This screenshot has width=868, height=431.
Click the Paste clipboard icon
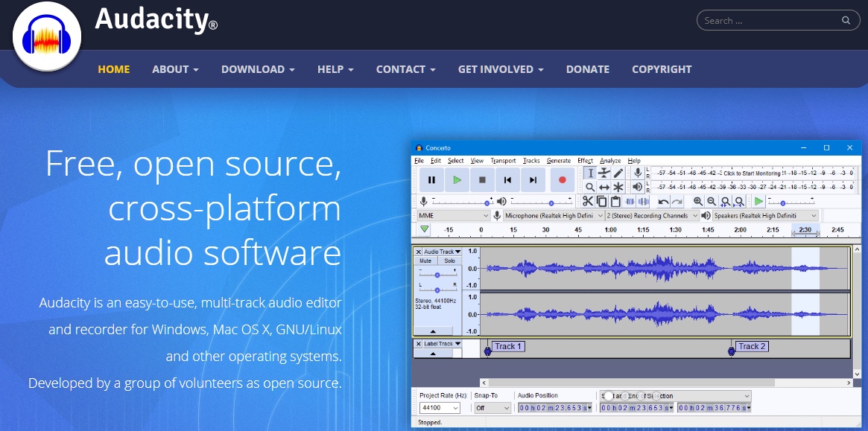(x=615, y=202)
